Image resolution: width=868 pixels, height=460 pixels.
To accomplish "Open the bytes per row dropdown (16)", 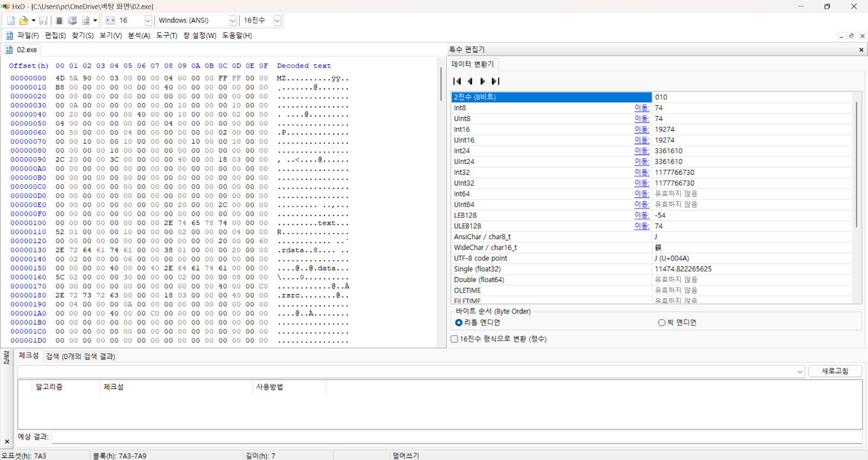I will [148, 21].
